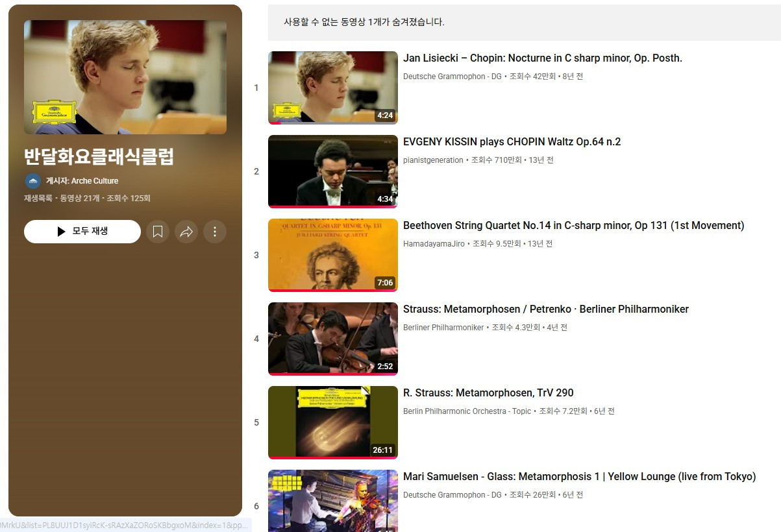The image size is (781, 532).
Task: Click 조회수 7.2만회 view count text
Action: 564,411
